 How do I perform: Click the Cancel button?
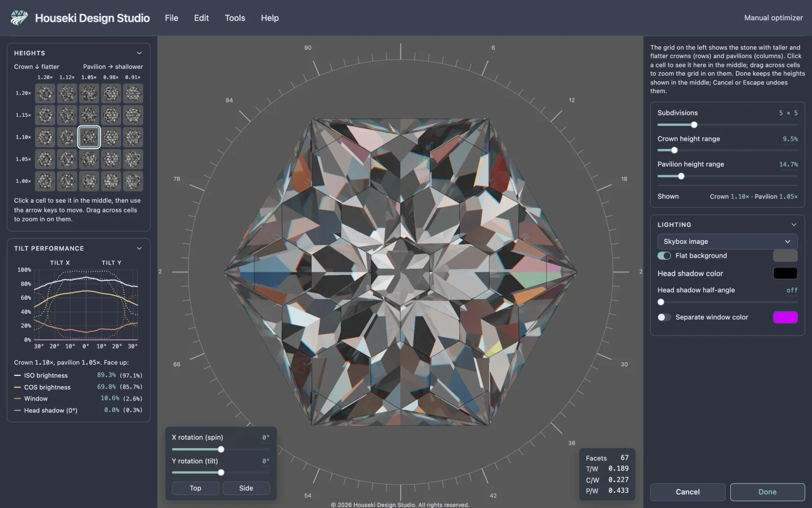click(688, 492)
